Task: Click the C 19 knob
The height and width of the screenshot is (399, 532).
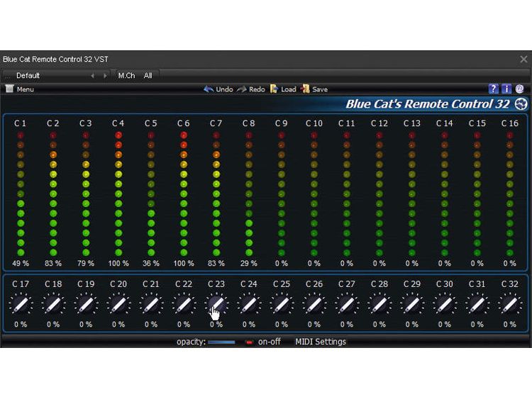Action: [x=86, y=304]
